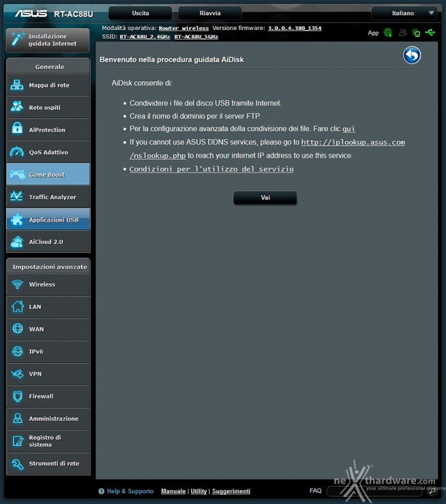Click the FAQ search magnifier icon
This screenshot has height=504, width=446.
pyautogui.click(x=432, y=491)
